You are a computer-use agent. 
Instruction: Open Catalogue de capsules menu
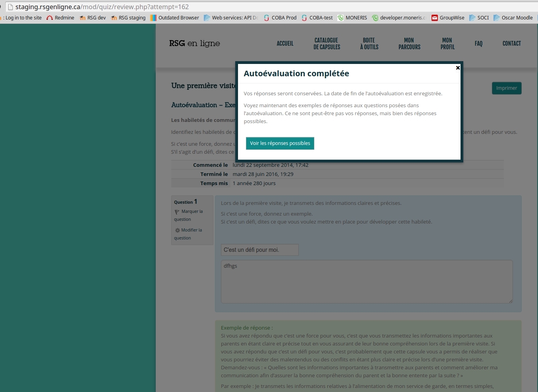pos(327,44)
